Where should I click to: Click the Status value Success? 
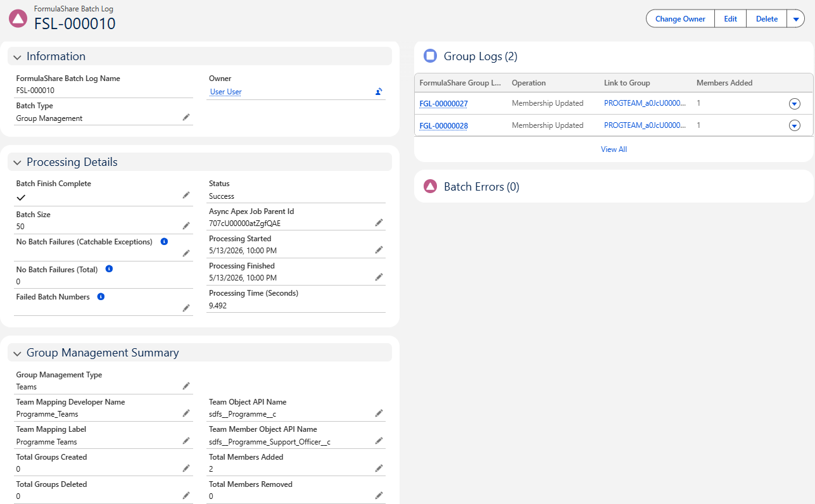(222, 196)
